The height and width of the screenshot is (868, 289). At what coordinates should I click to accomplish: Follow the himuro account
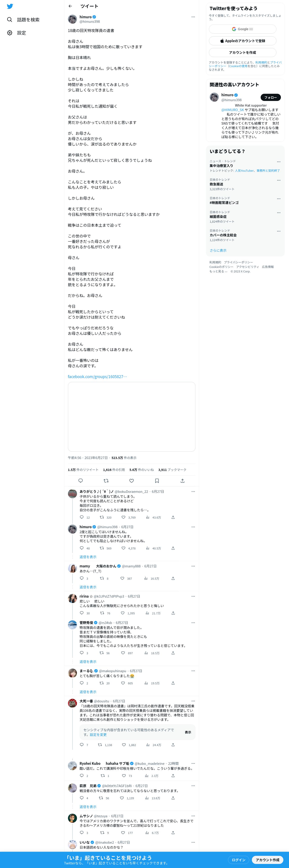271,97
